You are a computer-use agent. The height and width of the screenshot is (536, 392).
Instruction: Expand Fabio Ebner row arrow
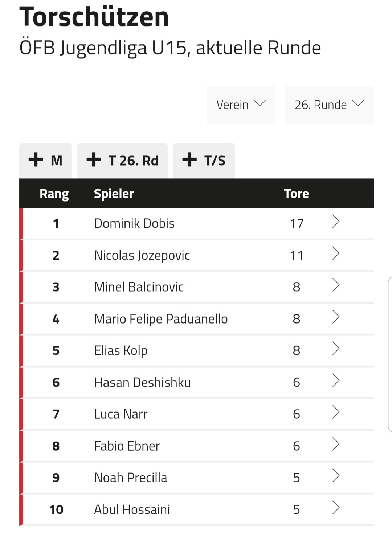pos(336,444)
